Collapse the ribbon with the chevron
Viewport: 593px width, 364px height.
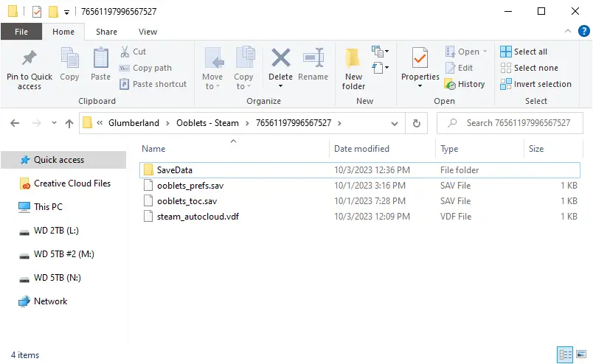click(x=568, y=31)
